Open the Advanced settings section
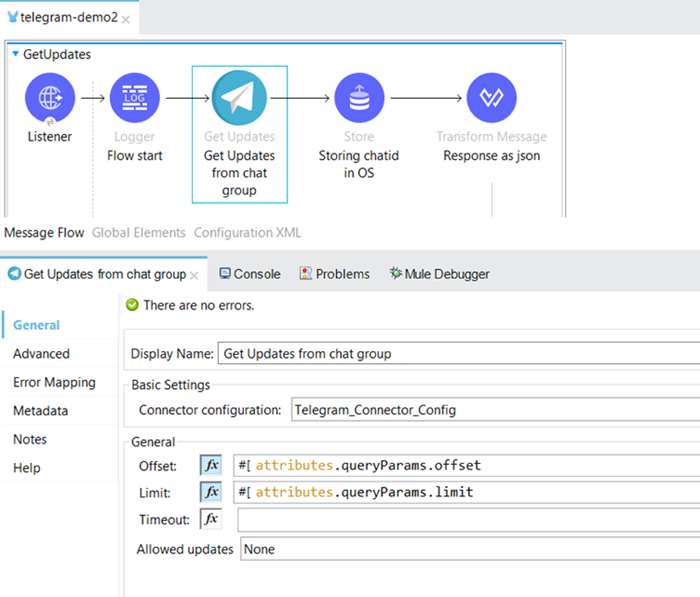This screenshot has height=597, width=700. pyautogui.click(x=41, y=354)
